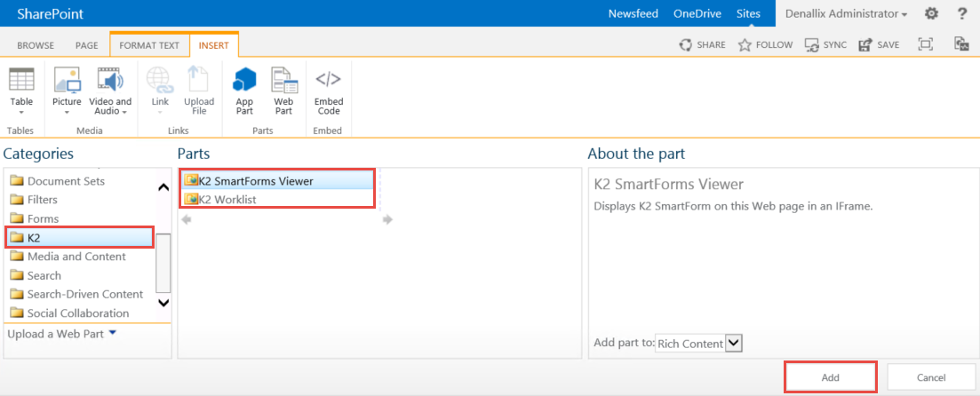Click the focus on content icon

[x=926, y=44]
